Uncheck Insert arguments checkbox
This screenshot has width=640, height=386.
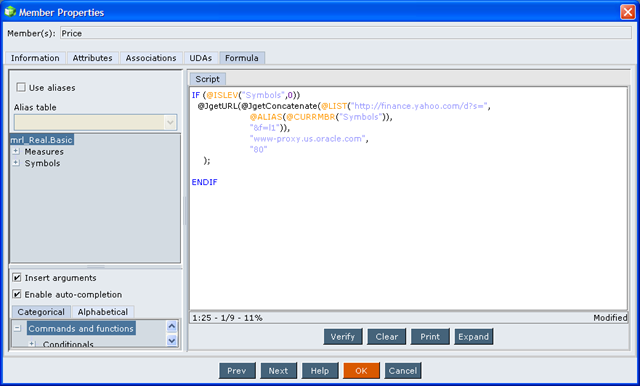(17, 278)
